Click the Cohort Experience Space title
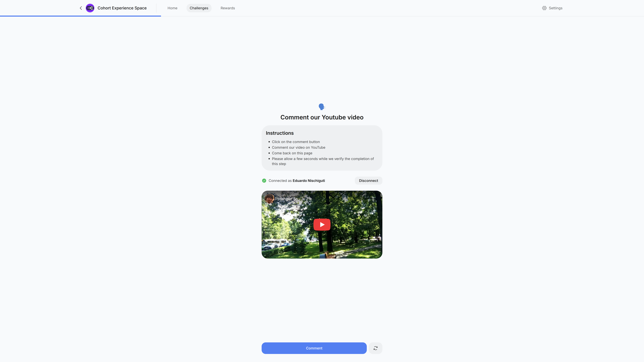 tap(122, 8)
